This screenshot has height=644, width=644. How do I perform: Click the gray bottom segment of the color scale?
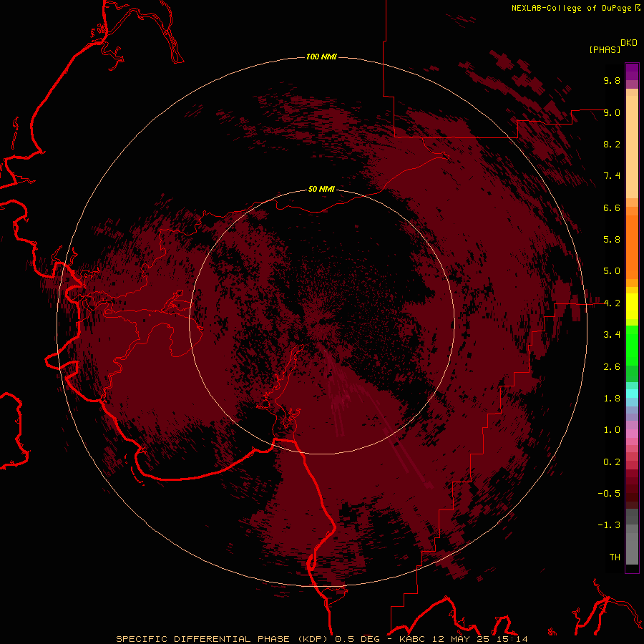[632, 546]
